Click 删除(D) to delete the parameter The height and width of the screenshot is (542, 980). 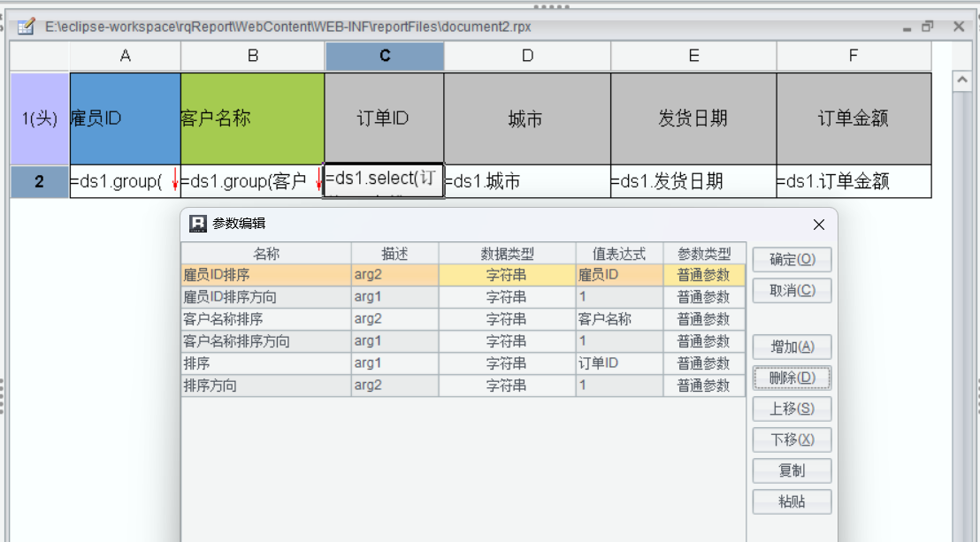pyautogui.click(x=792, y=378)
